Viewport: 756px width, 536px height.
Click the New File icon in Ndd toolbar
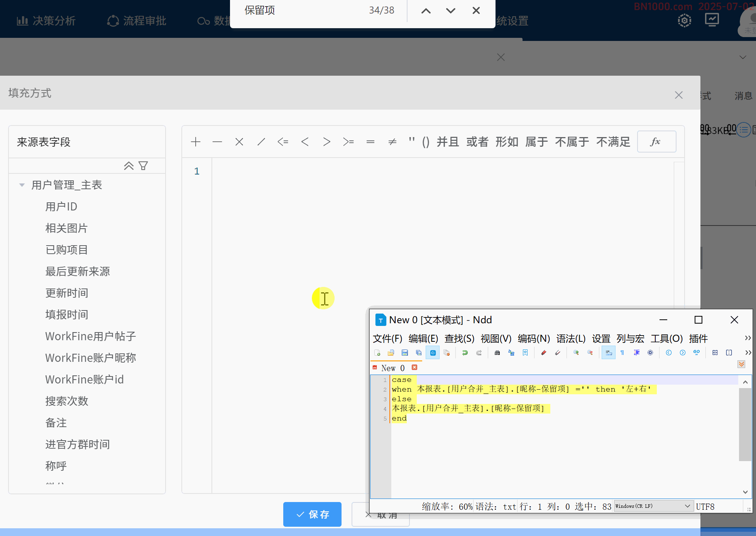pos(377,353)
